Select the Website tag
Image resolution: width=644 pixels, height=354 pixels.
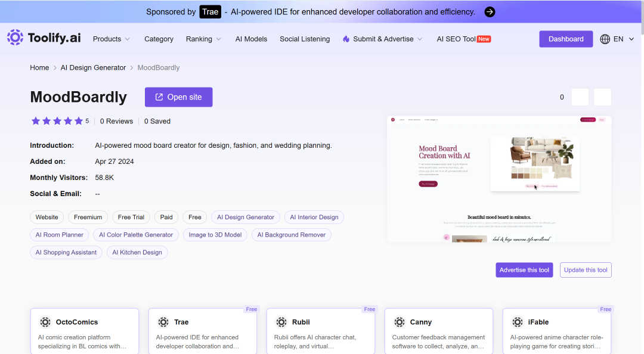(47, 218)
